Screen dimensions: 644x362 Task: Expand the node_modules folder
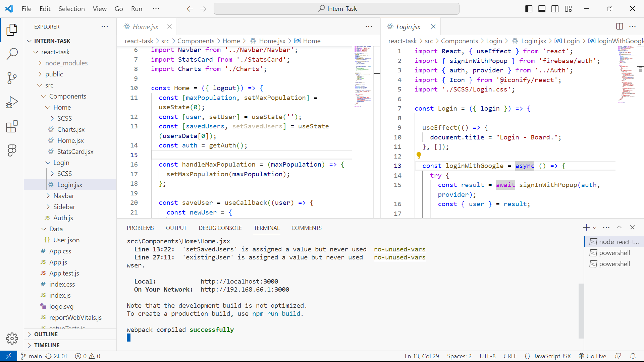[x=67, y=63]
